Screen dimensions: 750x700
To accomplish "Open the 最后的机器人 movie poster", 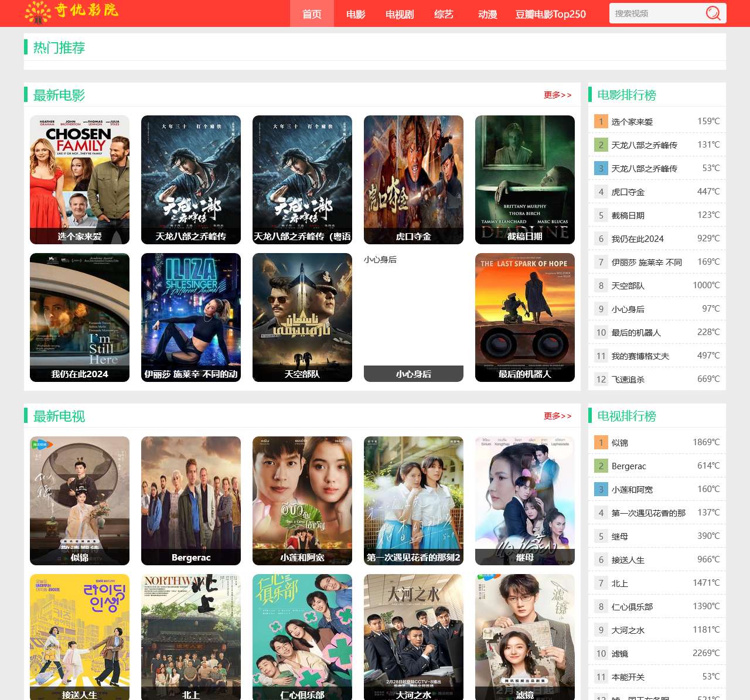I will (525, 317).
